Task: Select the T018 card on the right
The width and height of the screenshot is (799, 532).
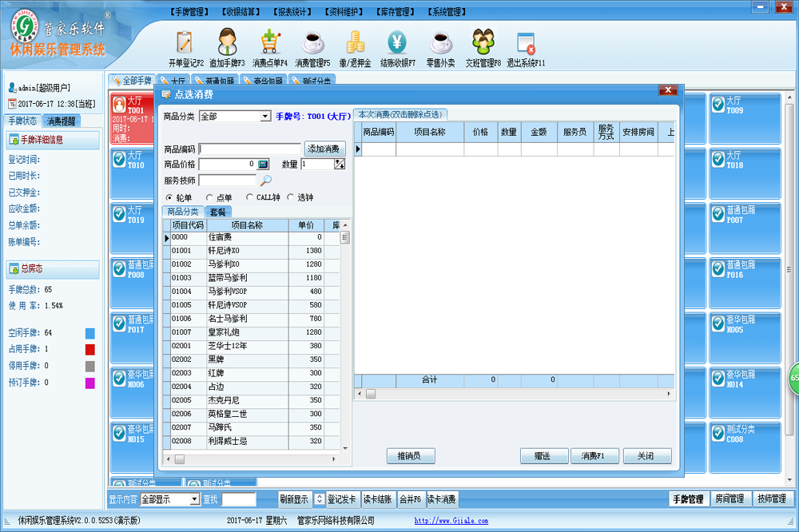Action: (x=745, y=173)
